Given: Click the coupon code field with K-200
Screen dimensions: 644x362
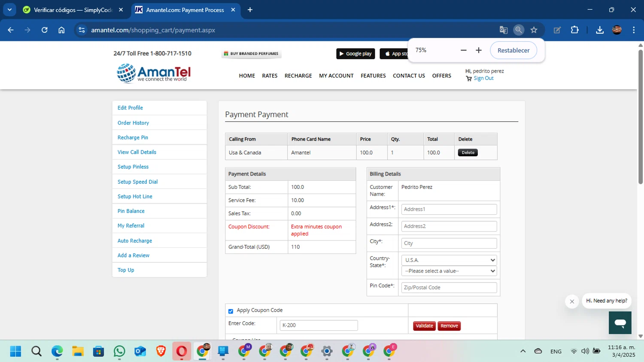Looking at the screenshot, I should tap(319, 325).
